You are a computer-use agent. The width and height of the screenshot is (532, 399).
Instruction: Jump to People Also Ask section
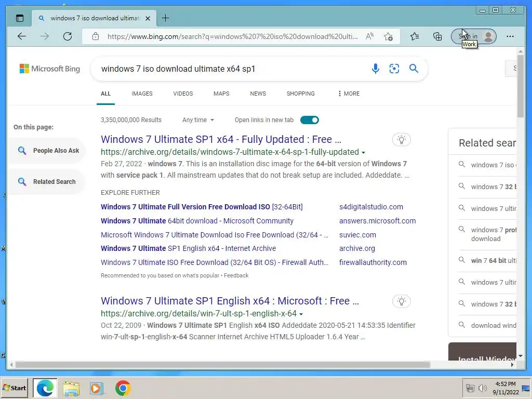(x=47, y=151)
